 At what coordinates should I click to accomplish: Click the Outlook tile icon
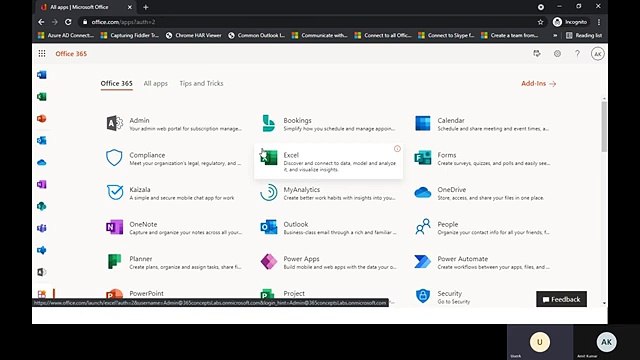(x=269, y=227)
